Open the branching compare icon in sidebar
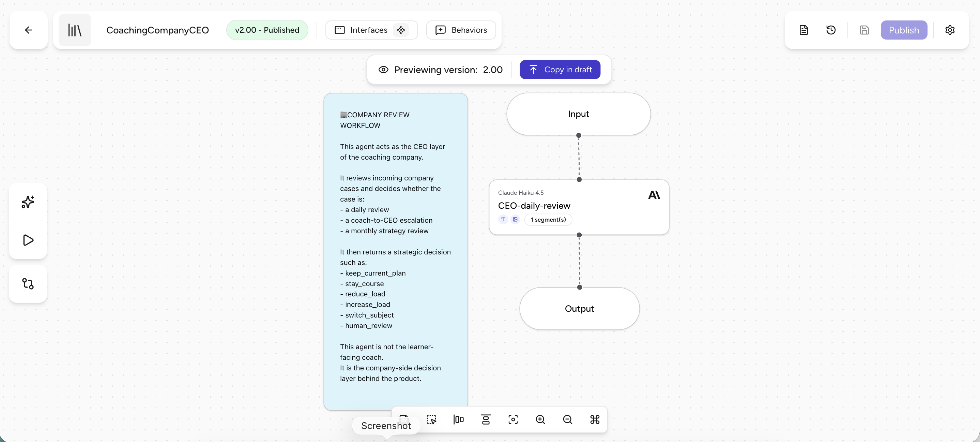980x442 pixels. [28, 284]
